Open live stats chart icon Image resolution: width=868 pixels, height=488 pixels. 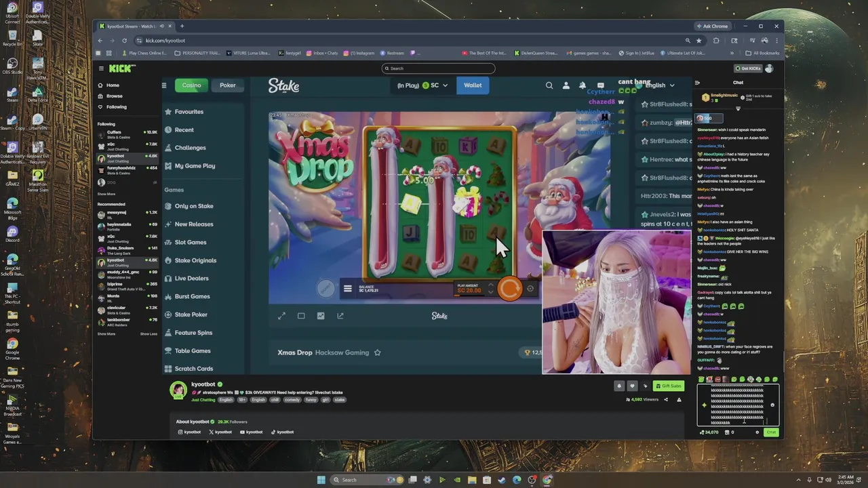click(x=321, y=316)
